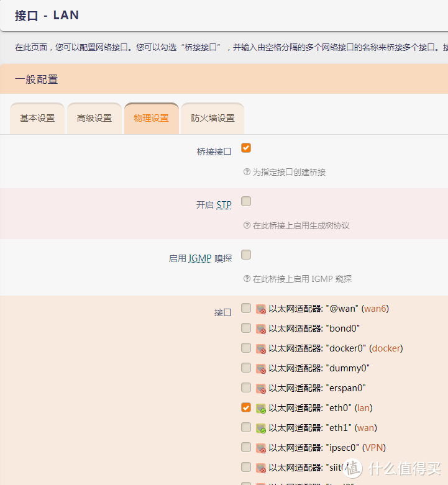The image size is (448, 485).
Task: Click the adapter icon beside "dummy0"
Action: (x=261, y=368)
